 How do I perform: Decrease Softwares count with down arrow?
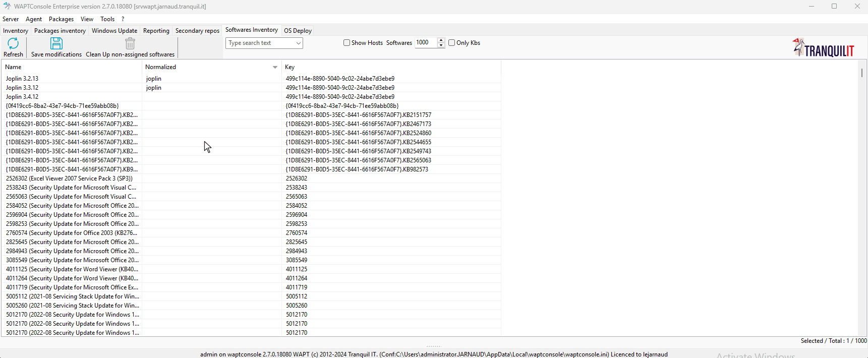pyautogui.click(x=441, y=45)
